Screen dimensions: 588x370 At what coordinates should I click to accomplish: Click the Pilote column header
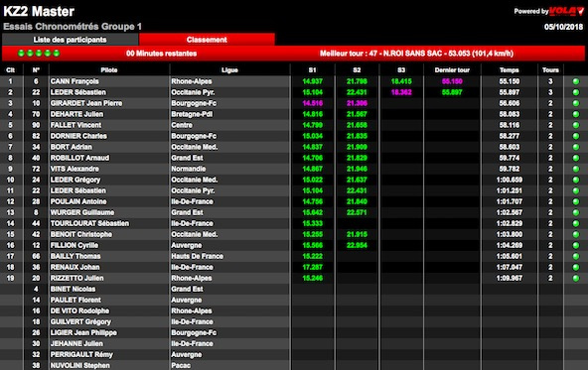(109, 70)
